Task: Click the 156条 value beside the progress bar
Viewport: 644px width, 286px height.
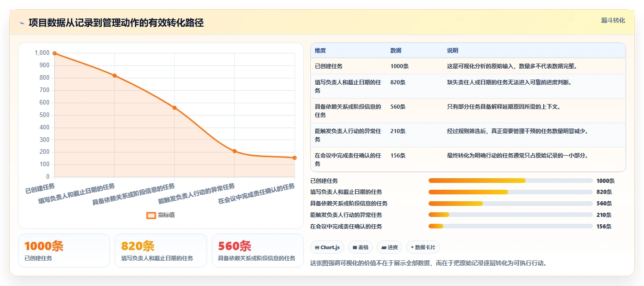Action: coord(604,227)
